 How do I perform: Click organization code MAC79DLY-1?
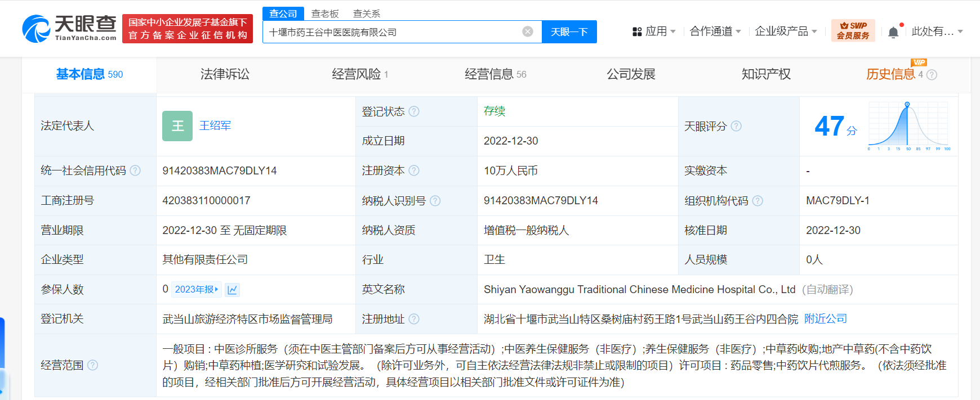[838, 201]
